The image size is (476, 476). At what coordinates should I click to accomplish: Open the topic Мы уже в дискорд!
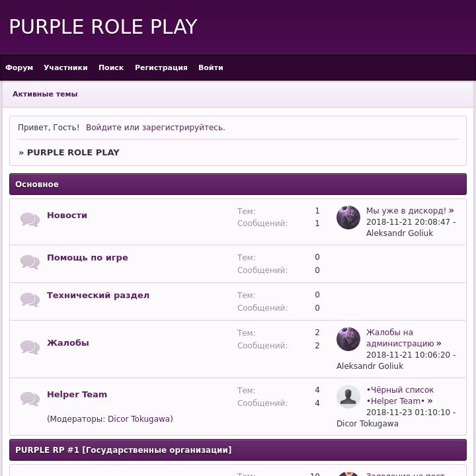click(x=410, y=210)
